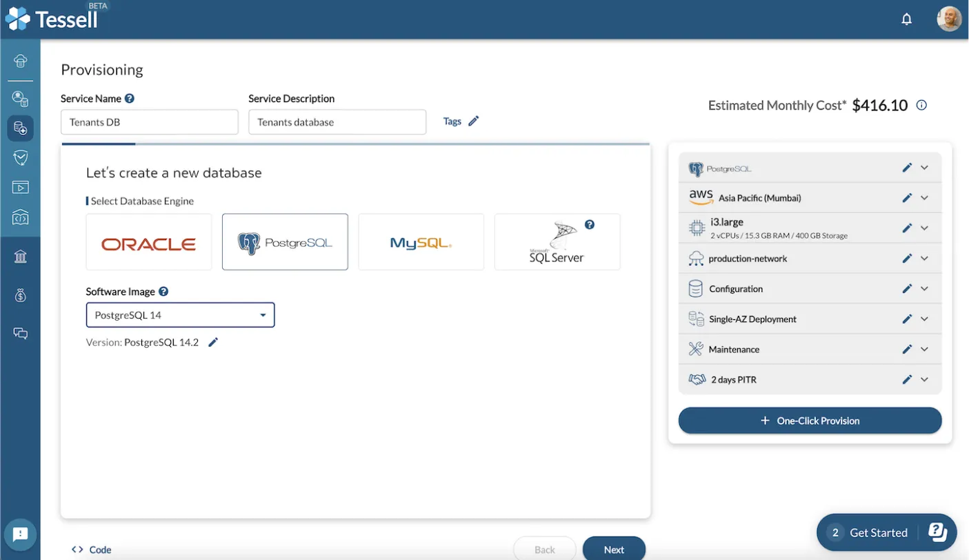Click the One-Click Provision button
Screen dimensions: 969x560
pyautogui.click(x=810, y=420)
